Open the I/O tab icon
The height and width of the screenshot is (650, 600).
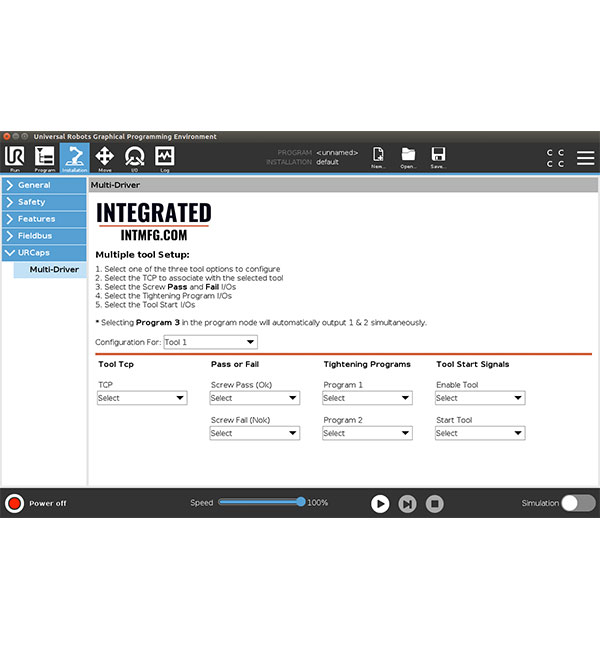pyautogui.click(x=134, y=158)
